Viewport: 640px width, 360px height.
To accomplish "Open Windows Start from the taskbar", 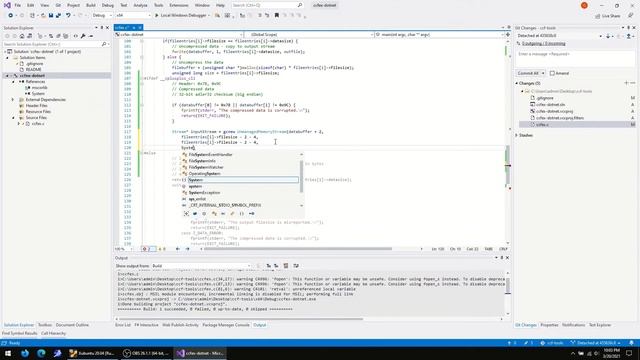I will [x=8, y=353].
